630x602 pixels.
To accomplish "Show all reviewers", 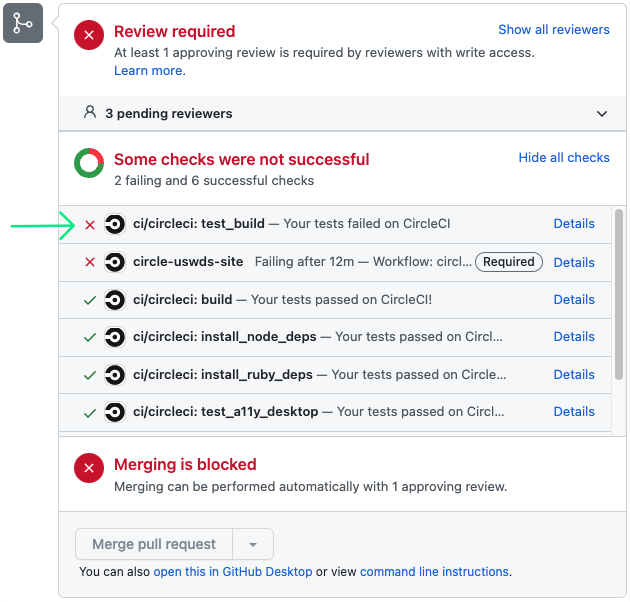I will [554, 30].
